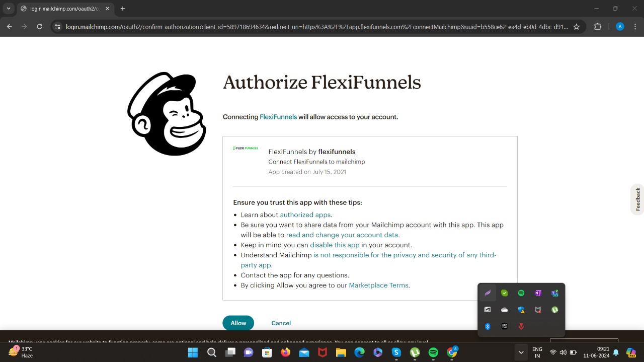The image size is (644, 362).
Task: Click the Allow button
Action: pos(238,323)
